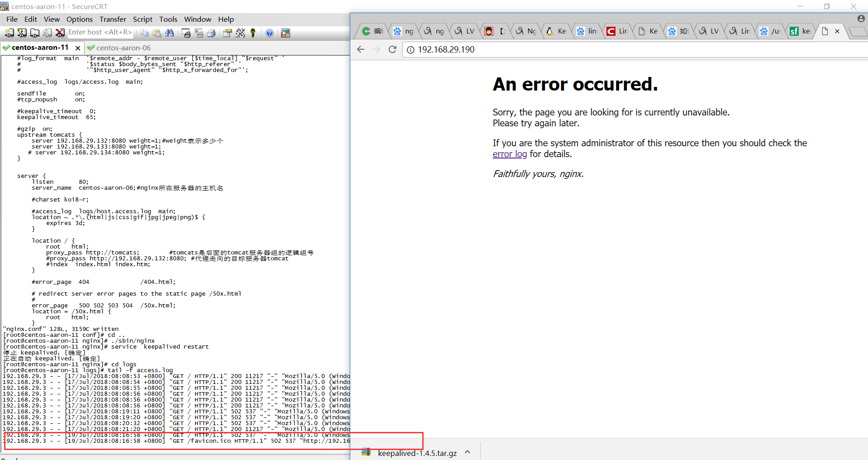Switch to the first Baidu 'ng' browser tab
Viewport: 868px width, 460px height.
click(403, 31)
